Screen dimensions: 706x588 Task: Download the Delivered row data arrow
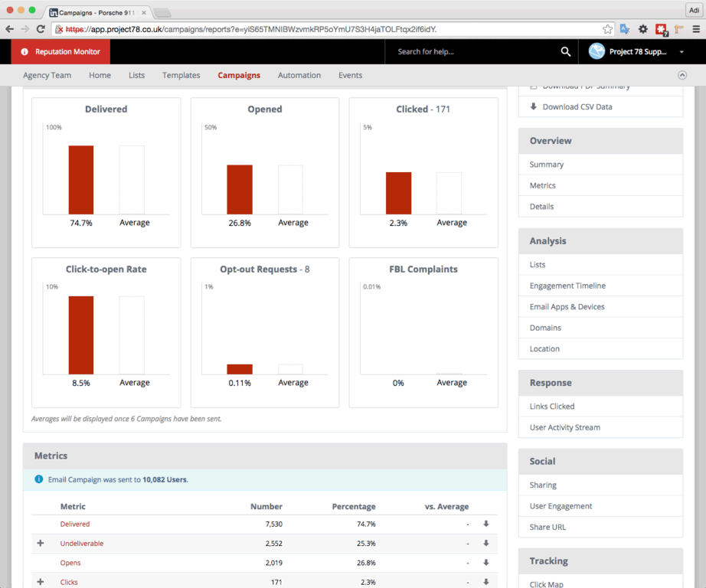pos(485,524)
